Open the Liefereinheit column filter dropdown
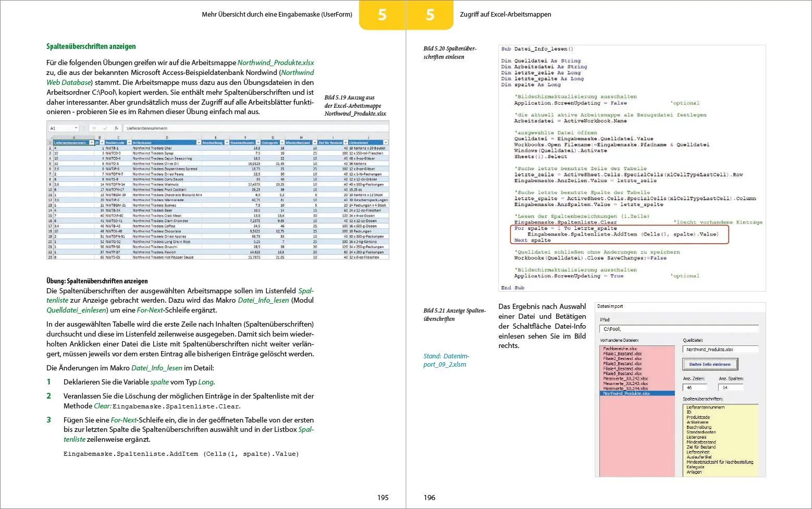Screen dimensions: 812x509 pyautogui.click(x=386, y=143)
